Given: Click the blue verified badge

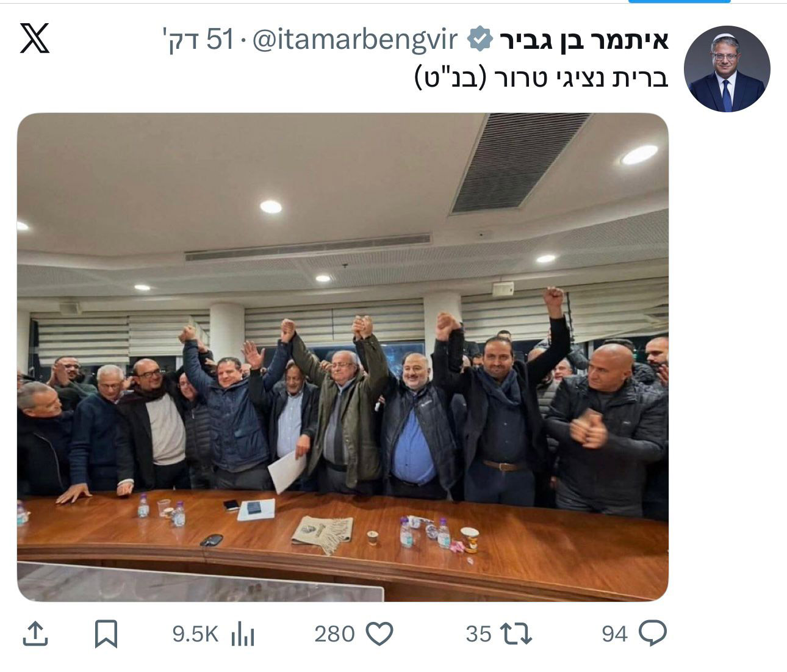Looking at the screenshot, I should (480, 40).
